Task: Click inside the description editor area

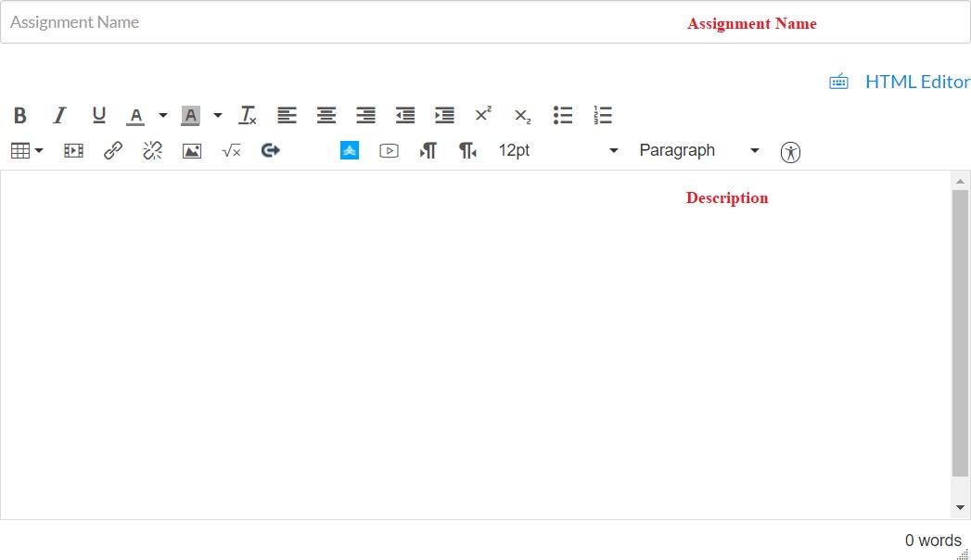Action: [x=476, y=345]
